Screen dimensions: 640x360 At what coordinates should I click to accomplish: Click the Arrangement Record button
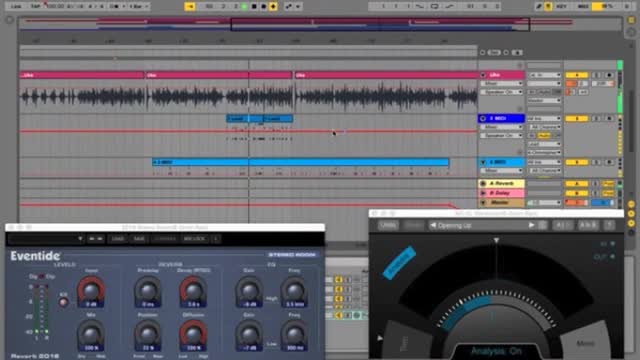(x=264, y=7)
